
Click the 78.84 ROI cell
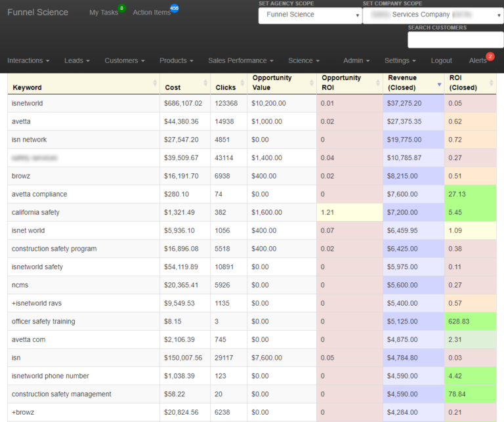pyautogui.click(x=471, y=394)
